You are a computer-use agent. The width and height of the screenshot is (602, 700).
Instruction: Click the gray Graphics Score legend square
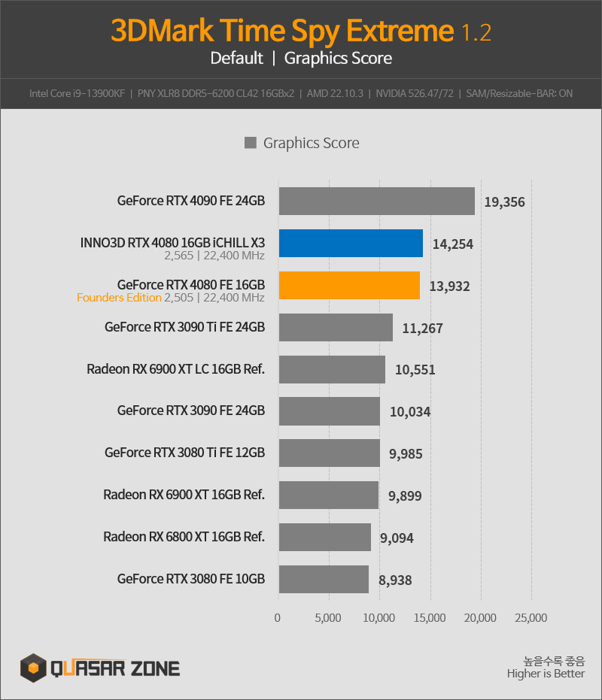coord(251,143)
